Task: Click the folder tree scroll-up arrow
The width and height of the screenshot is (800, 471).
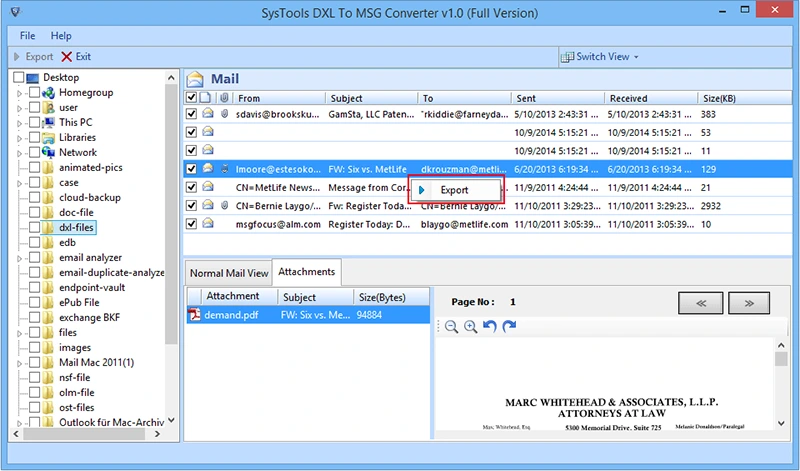Action: coord(171,78)
